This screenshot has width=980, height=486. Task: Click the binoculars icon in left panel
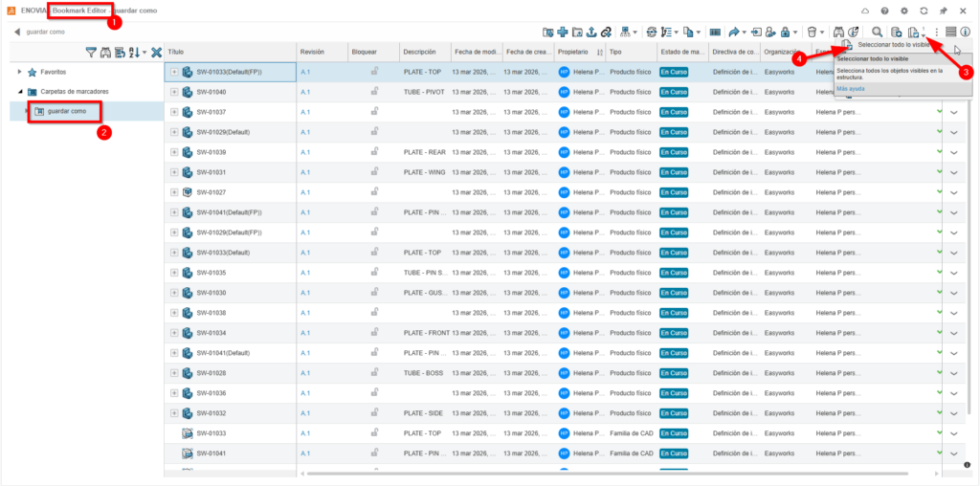point(105,54)
